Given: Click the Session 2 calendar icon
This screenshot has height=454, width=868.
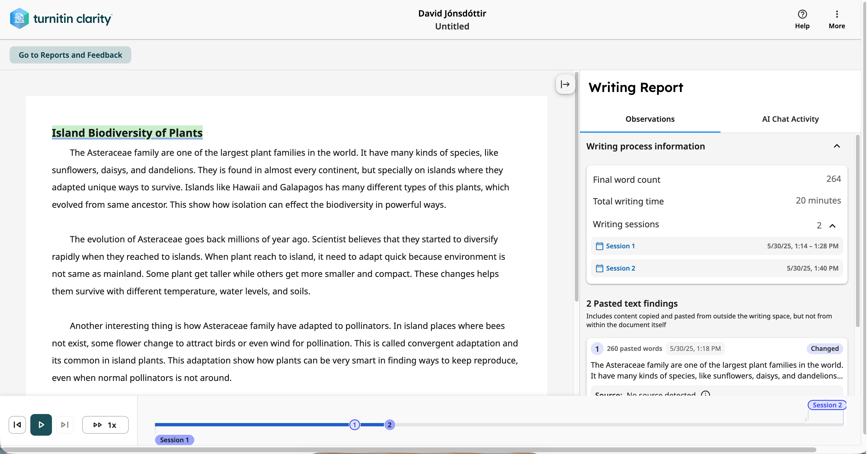Looking at the screenshot, I should pyautogui.click(x=599, y=268).
